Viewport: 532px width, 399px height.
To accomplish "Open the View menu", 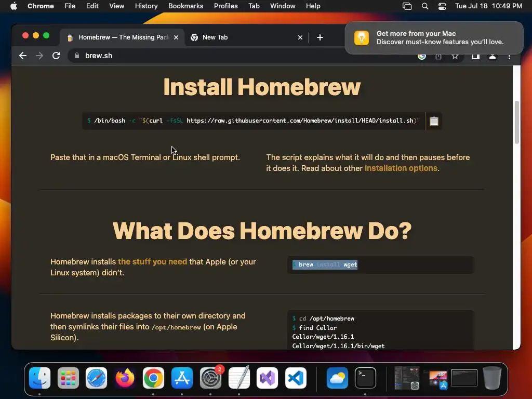I will tap(117, 6).
